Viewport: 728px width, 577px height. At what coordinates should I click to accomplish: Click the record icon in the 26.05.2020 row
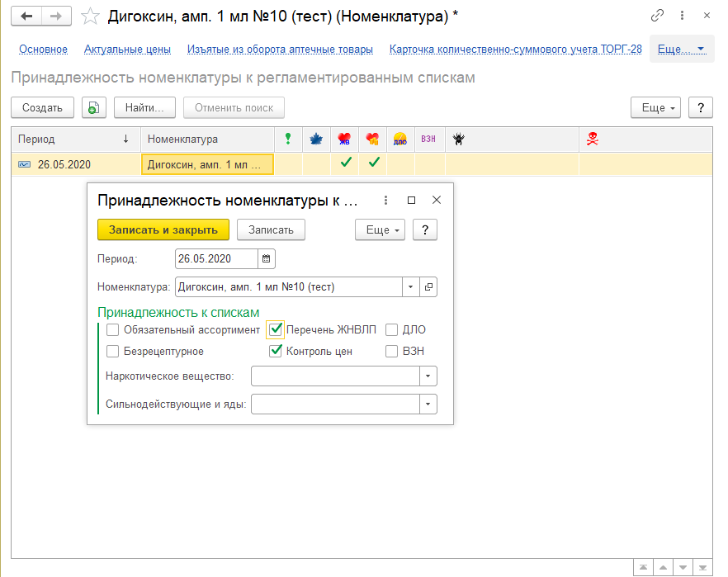[x=24, y=164]
